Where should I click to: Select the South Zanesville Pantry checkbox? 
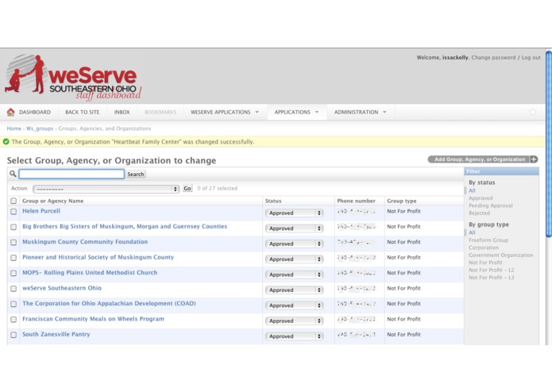tap(14, 335)
